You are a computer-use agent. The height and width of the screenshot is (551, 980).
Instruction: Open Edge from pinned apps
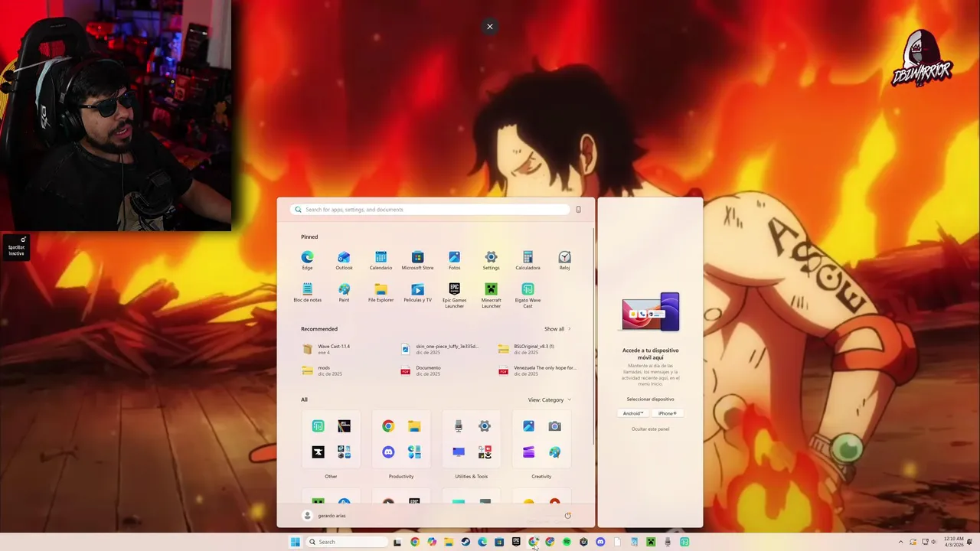tap(307, 260)
